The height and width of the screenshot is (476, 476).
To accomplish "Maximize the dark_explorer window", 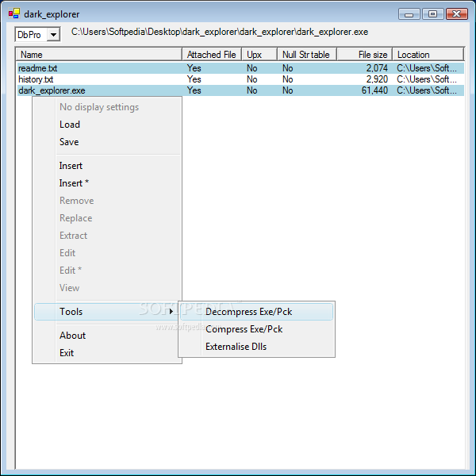I will point(432,14).
